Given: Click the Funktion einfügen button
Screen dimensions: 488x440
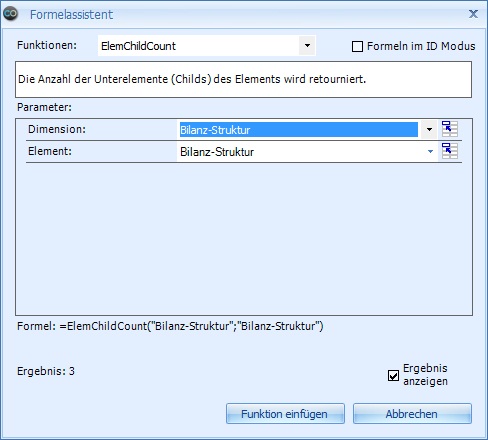Looking at the screenshot, I should coord(285,414).
